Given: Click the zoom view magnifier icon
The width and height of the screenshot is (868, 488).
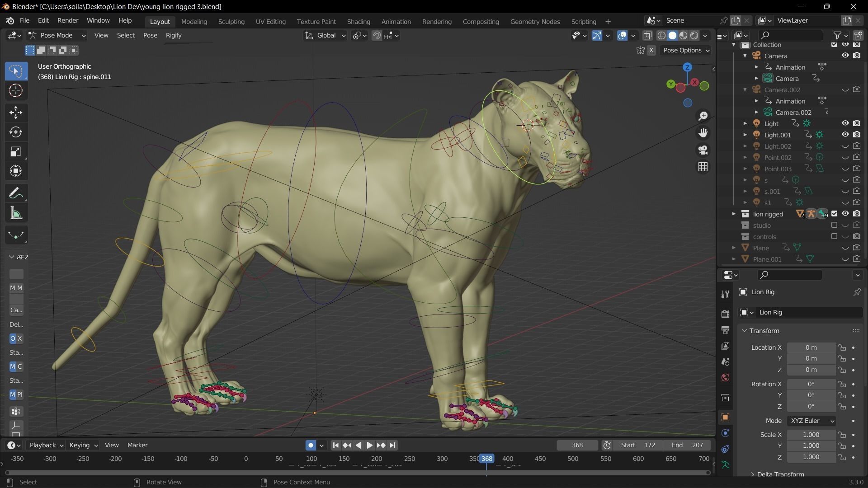Looking at the screenshot, I should tap(703, 116).
